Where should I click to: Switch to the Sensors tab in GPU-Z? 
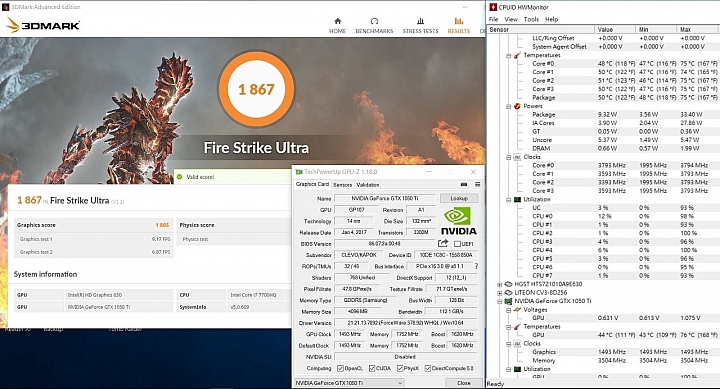342,185
